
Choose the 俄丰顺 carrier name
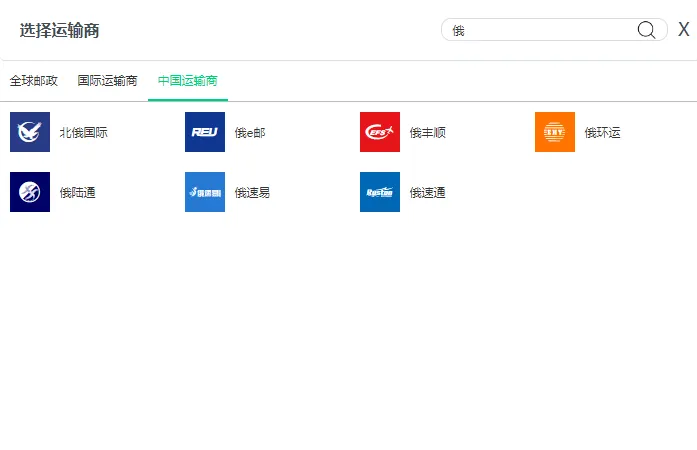[x=428, y=133]
